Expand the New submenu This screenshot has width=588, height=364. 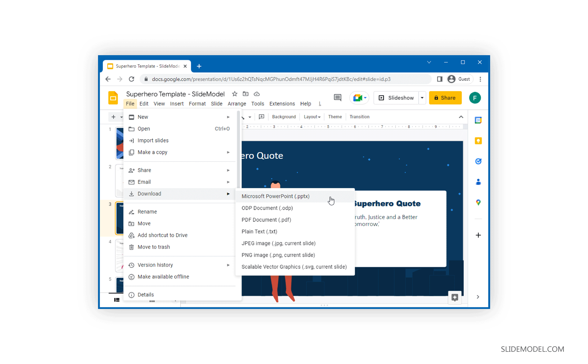(x=228, y=117)
